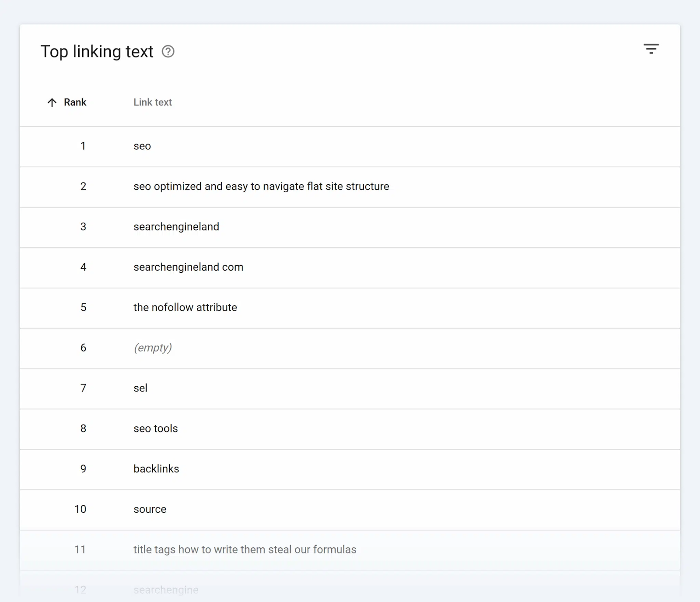Screen dimensions: 700x602
Task: Select row 11 'title tags how to write them'
Action: pos(245,549)
